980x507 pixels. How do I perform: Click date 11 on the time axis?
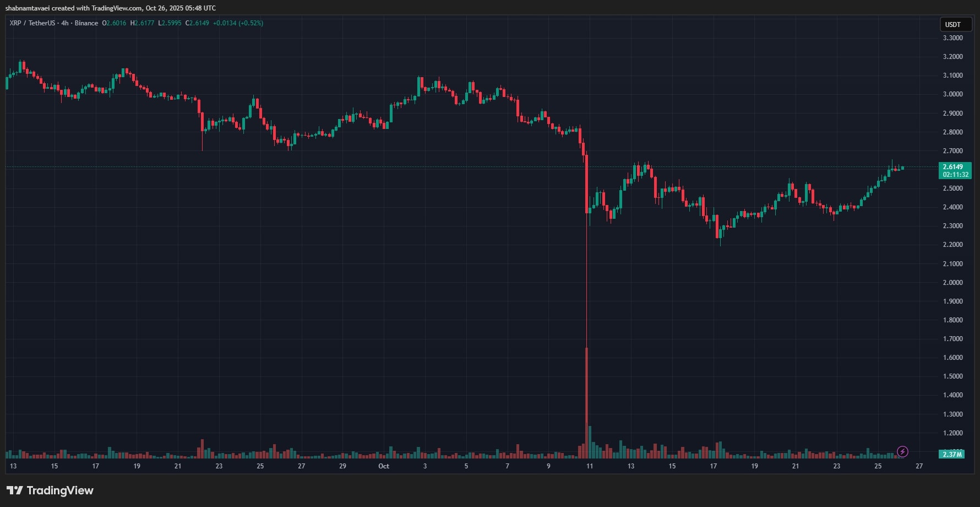590,466
